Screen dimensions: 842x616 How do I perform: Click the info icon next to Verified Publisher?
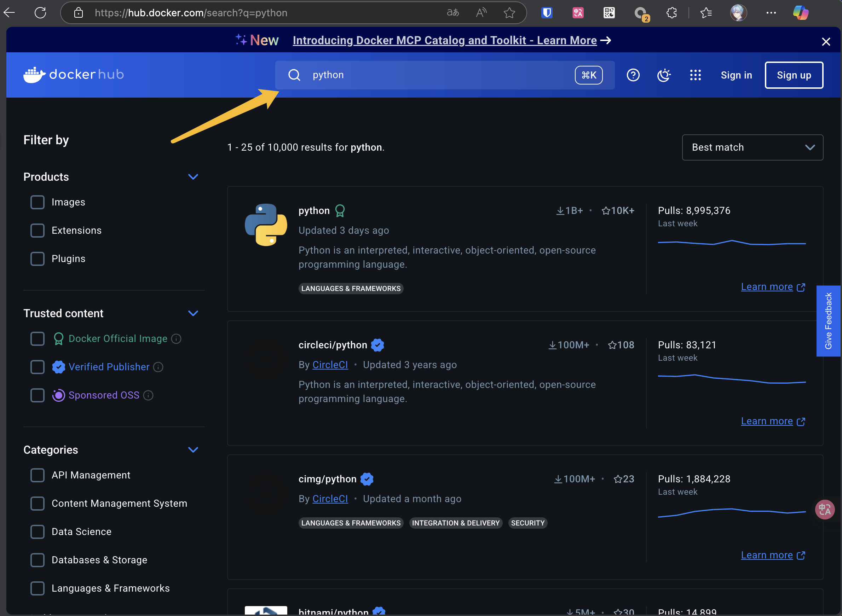pyautogui.click(x=158, y=367)
